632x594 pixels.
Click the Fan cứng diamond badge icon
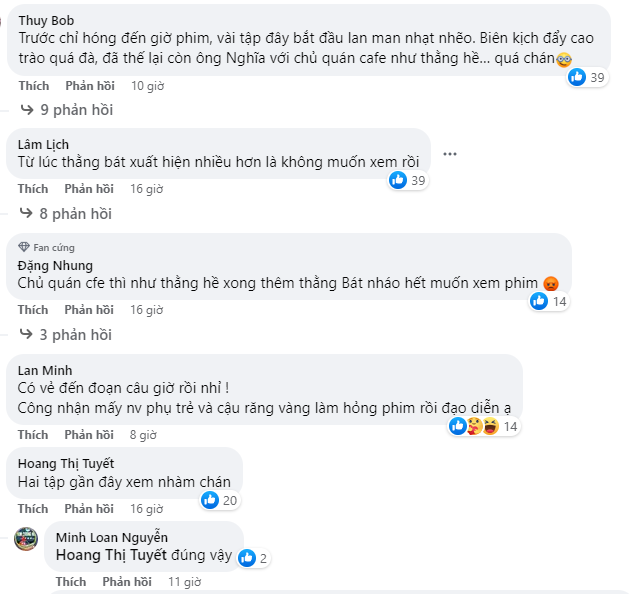coord(24,247)
